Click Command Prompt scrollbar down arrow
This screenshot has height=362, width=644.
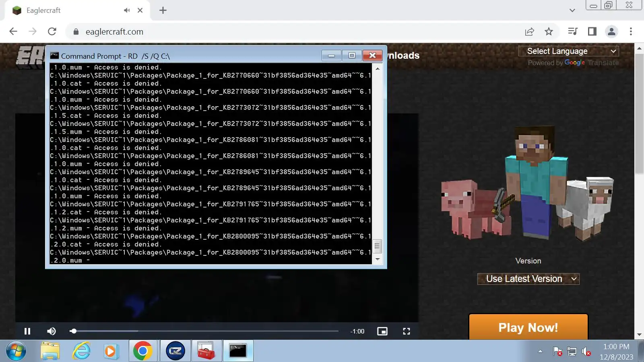tap(377, 259)
